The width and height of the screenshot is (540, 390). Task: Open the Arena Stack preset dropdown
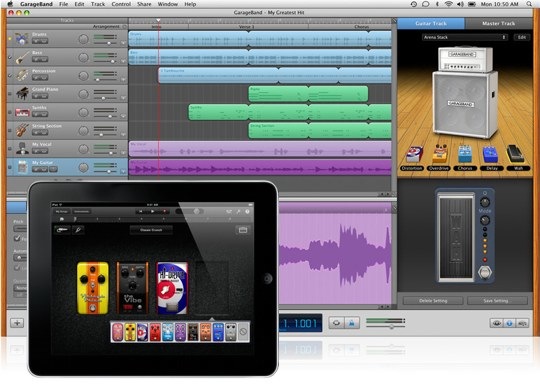465,37
